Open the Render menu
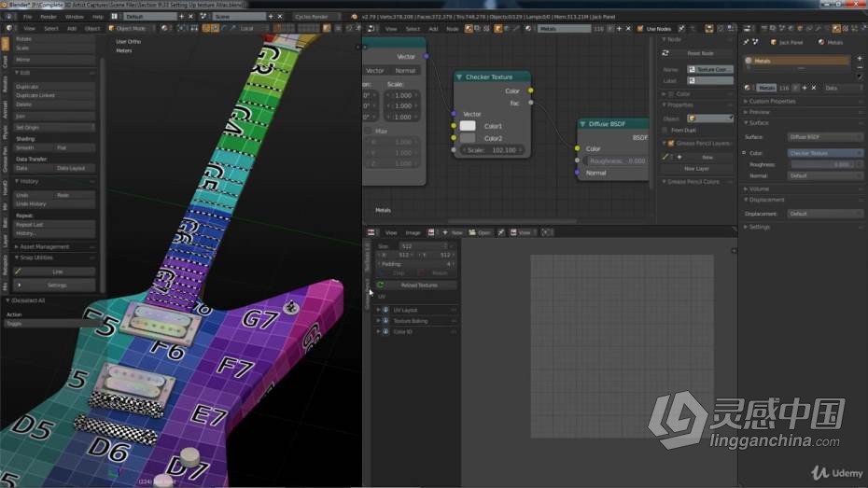This screenshot has width=868, height=488. pos(49,17)
